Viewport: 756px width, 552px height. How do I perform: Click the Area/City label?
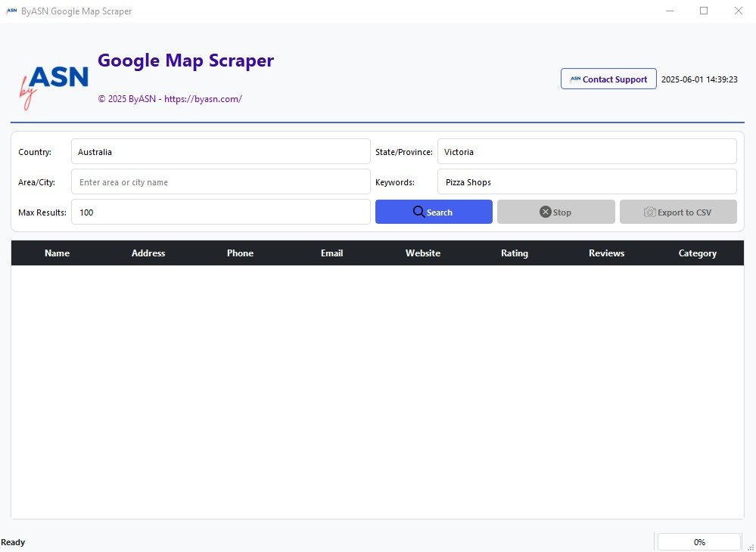click(x=36, y=182)
